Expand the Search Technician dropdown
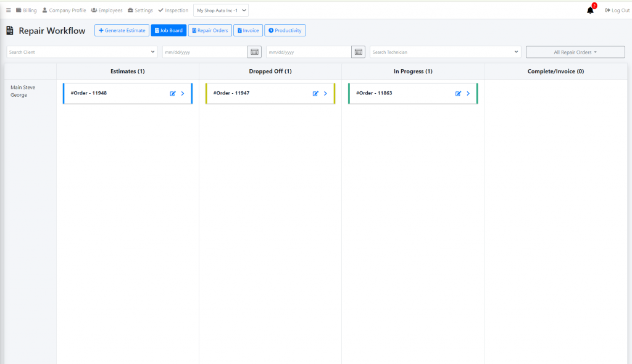 pos(516,52)
